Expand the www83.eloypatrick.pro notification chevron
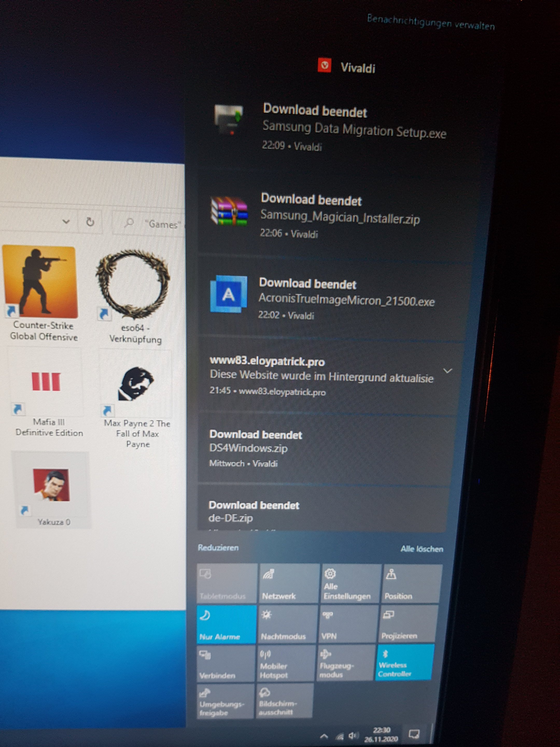The width and height of the screenshot is (560, 747). 447,371
